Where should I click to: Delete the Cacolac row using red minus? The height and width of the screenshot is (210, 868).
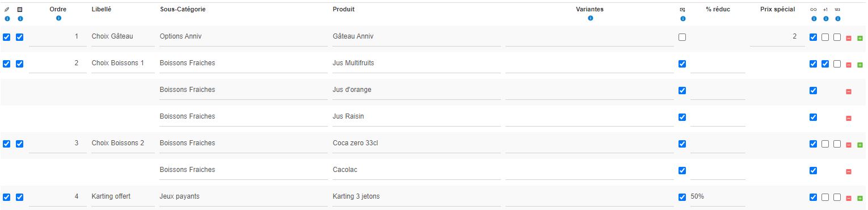point(849,171)
